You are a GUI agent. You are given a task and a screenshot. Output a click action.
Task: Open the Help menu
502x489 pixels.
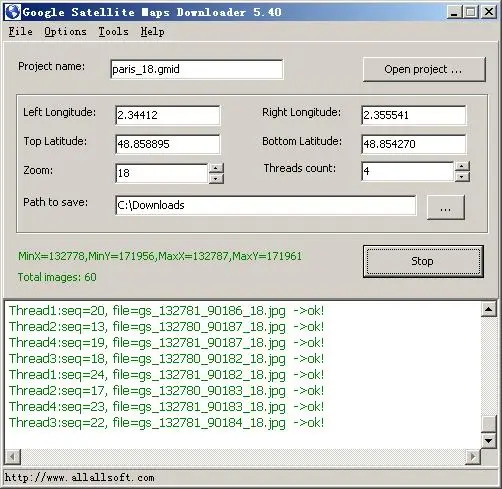[152, 32]
